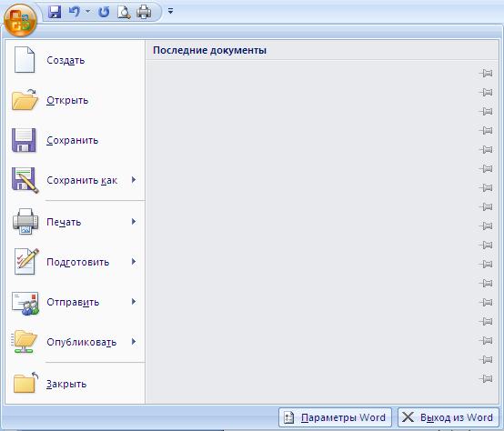Expand the Customize Quick Access Toolbar dropdown
Image resolution: width=504 pixels, height=431 pixels.
[x=170, y=12]
